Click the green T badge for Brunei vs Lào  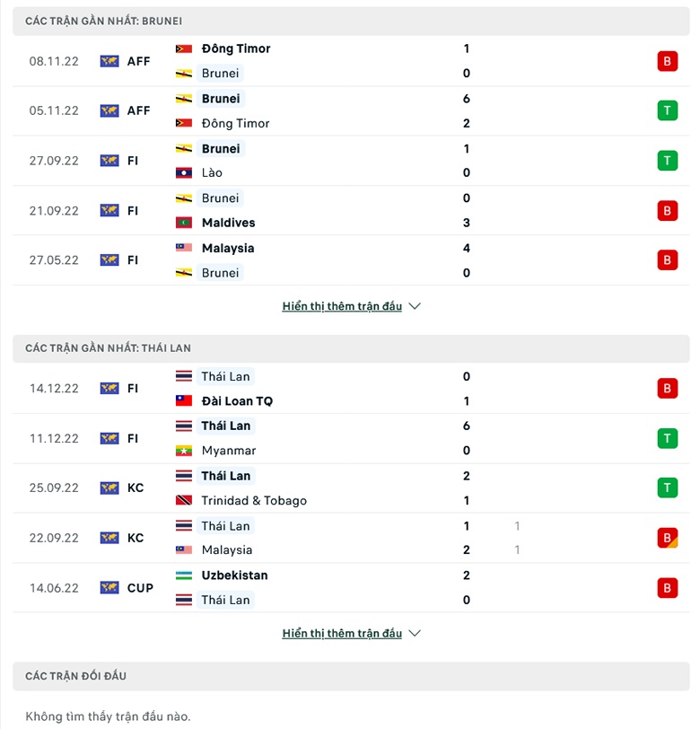pyautogui.click(x=667, y=161)
